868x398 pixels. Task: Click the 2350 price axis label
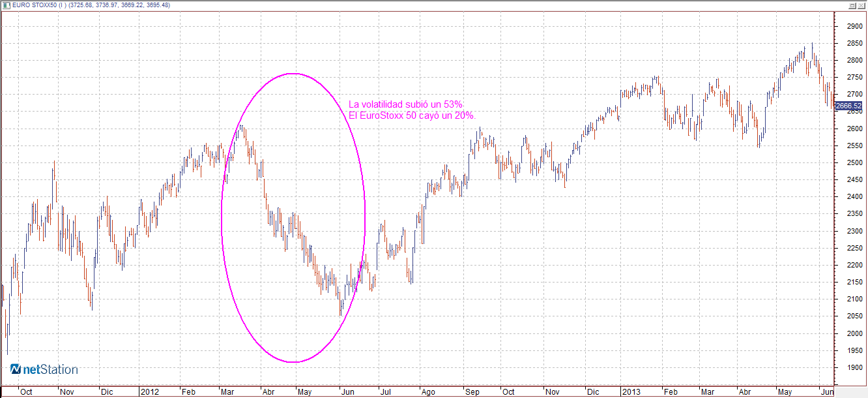[854, 214]
